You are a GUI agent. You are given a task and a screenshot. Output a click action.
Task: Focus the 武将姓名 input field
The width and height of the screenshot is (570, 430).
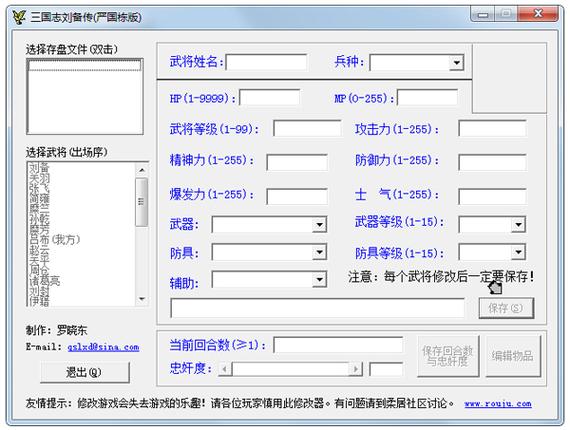[x=266, y=62]
